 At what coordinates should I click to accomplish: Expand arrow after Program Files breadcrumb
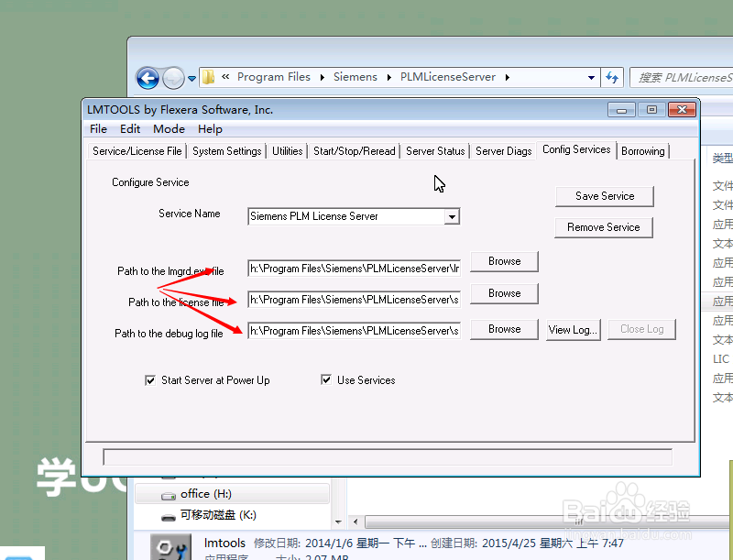[x=323, y=78]
